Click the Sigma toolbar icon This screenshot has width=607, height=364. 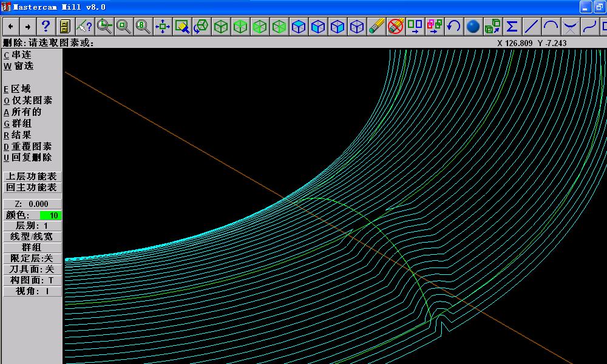click(512, 26)
